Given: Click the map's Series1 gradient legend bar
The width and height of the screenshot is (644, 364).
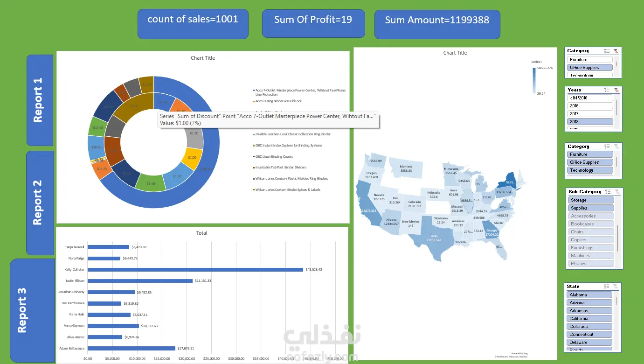Looking at the screenshot, I should point(534,80).
